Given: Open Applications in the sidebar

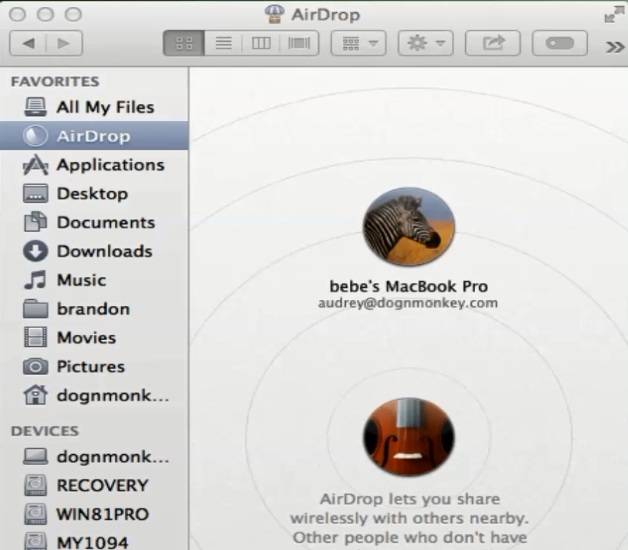Looking at the screenshot, I should (x=109, y=165).
